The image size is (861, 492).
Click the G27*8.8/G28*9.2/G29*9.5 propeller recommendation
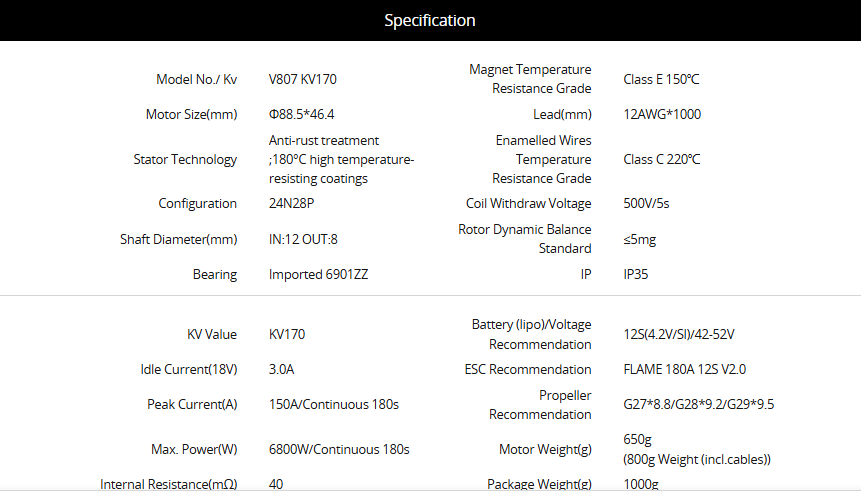(698, 404)
